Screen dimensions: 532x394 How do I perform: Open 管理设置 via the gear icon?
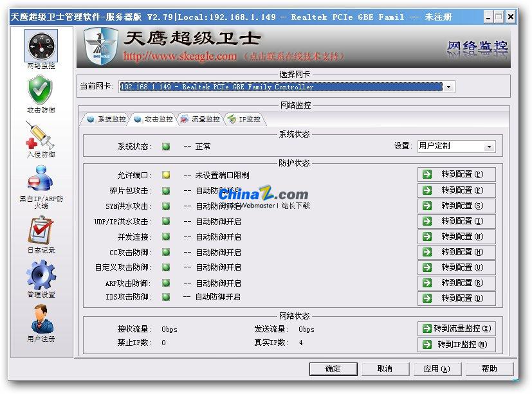point(40,273)
